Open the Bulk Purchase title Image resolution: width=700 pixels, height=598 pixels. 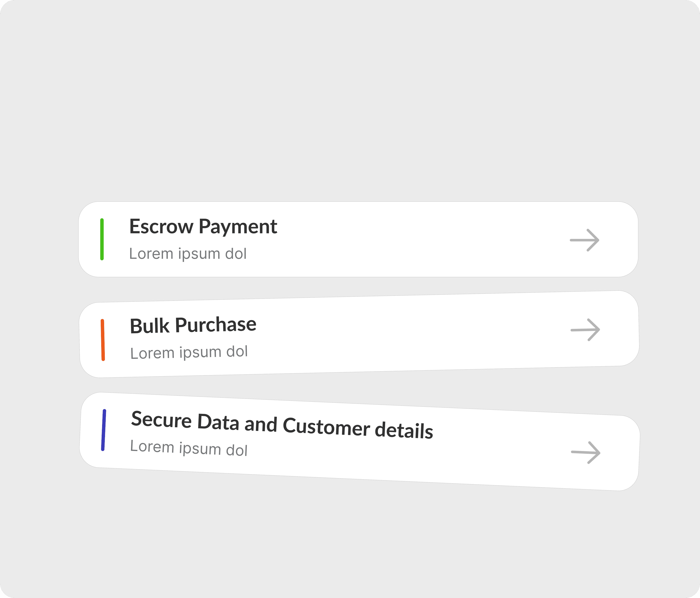193,325
